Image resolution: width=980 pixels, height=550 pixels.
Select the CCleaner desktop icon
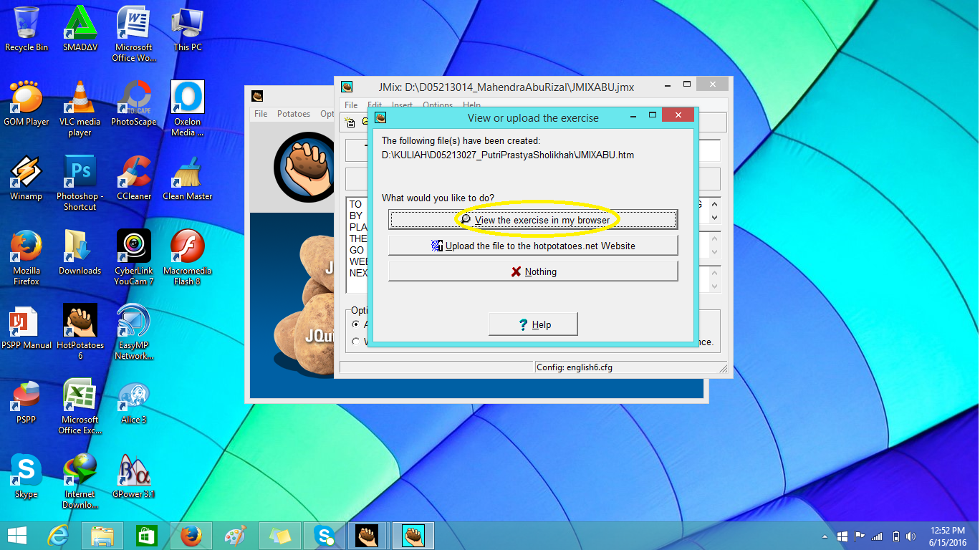click(133, 179)
